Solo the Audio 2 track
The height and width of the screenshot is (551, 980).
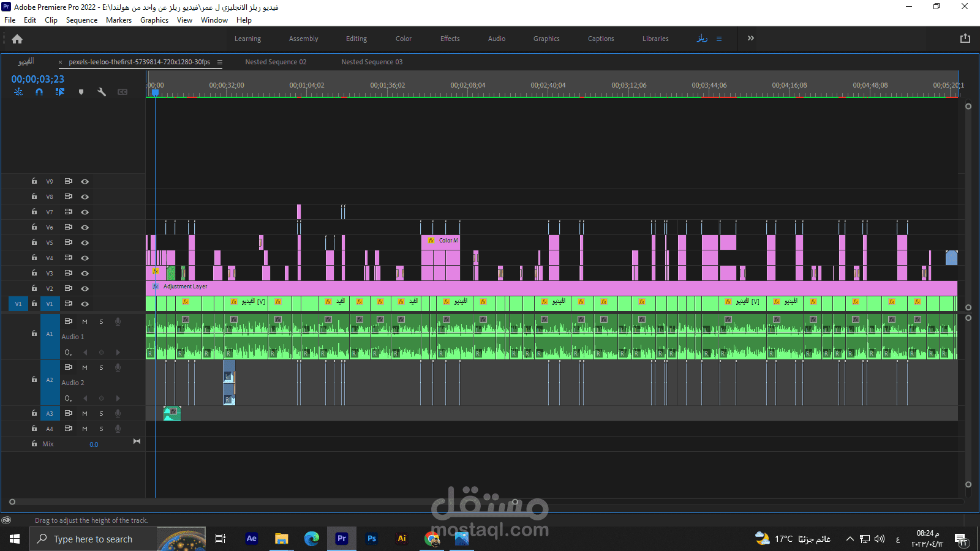(102, 367)
